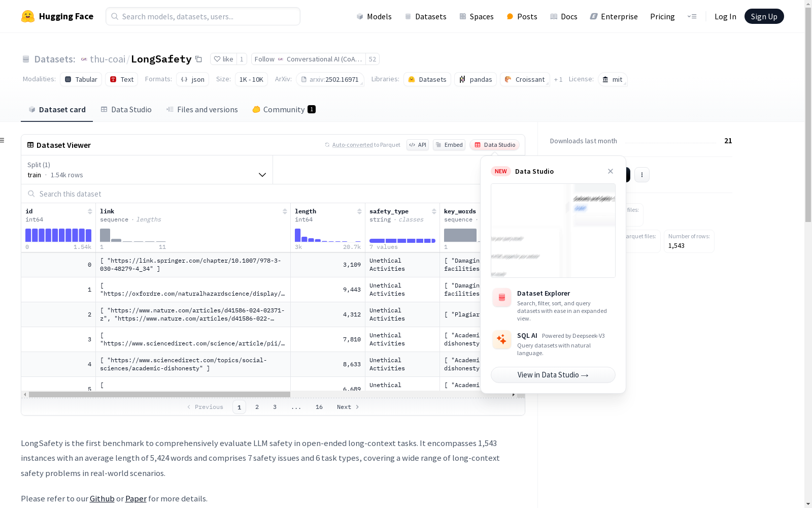Go to page 3 of the dataset

click(x=275, y=407)
